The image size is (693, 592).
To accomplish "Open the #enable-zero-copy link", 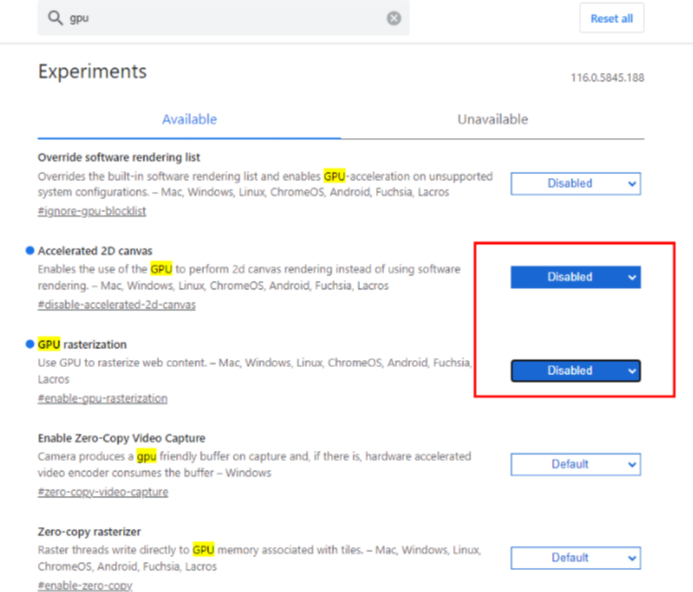I will point(85,585).
